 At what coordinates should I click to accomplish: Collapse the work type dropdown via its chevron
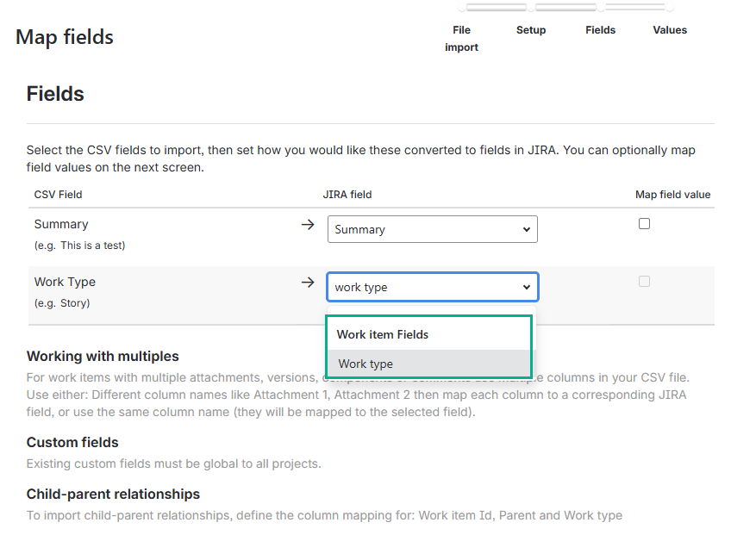527,288
